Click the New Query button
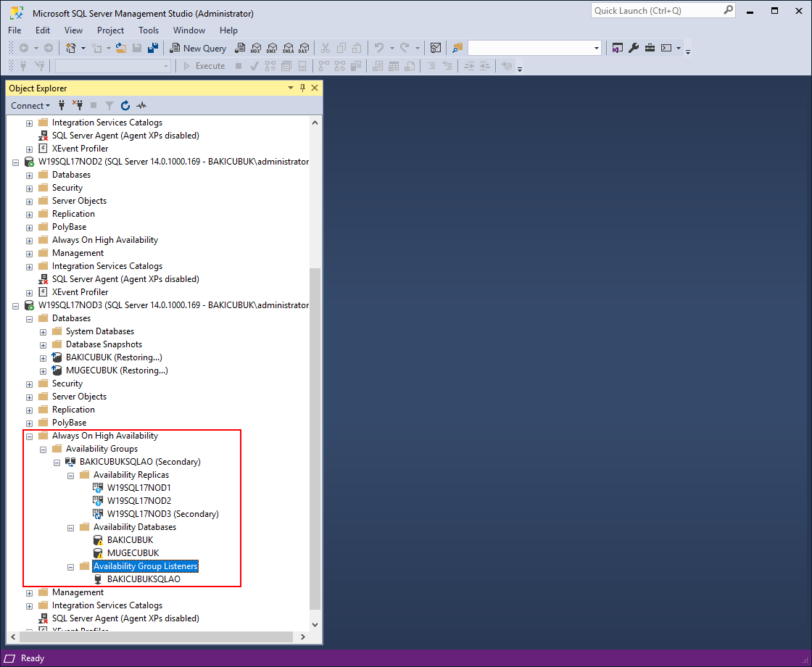Image resolution: width=812 pixels, height=667 pixels. 198,48
